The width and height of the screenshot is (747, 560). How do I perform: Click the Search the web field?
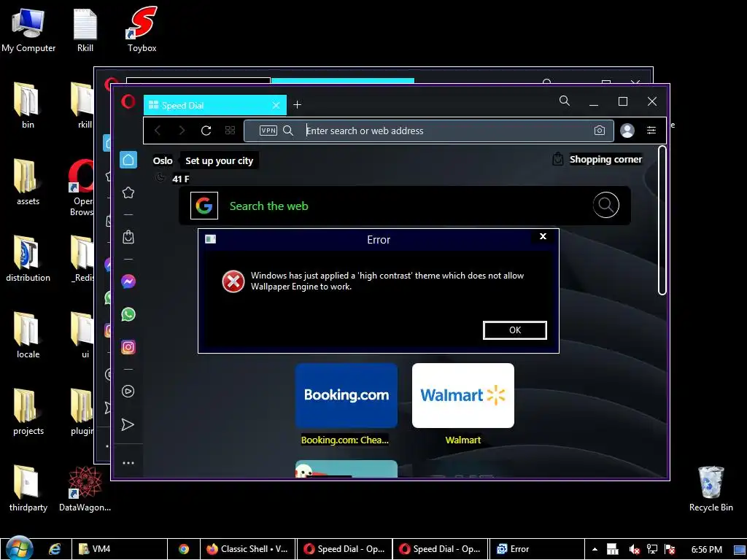[405, 206]
